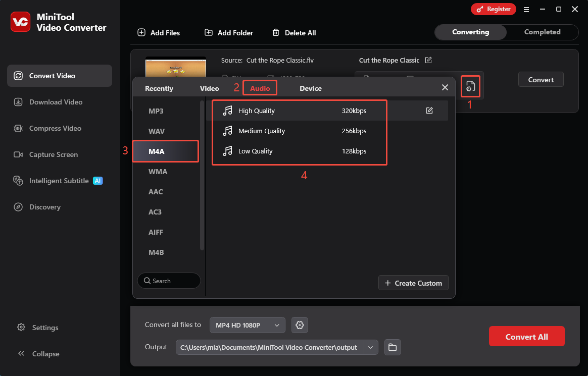This screenshot has height=376, width=588.
Task: Click the Delete All trash icon
Action: pos(276,32)
